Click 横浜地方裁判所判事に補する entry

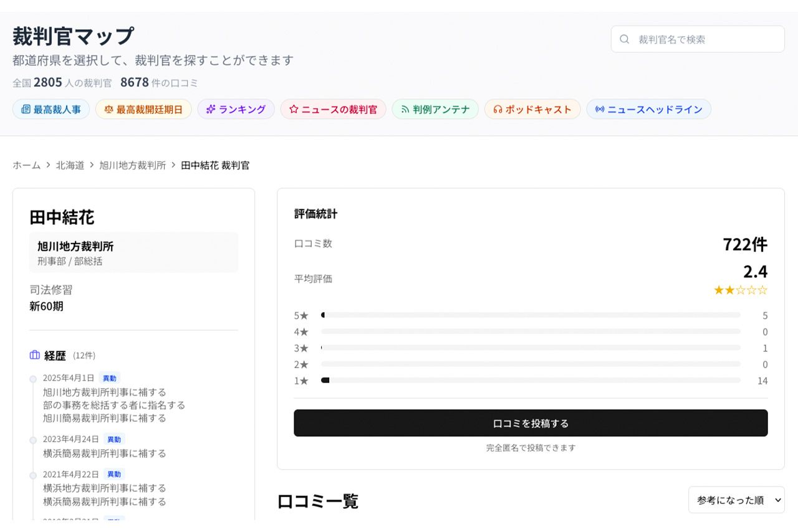(105, 488)
